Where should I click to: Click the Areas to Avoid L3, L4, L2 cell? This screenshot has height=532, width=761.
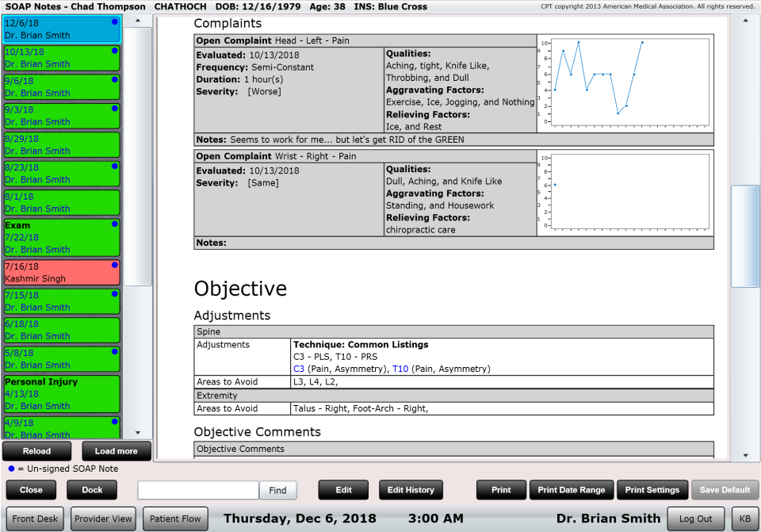[x=503, y=381]
